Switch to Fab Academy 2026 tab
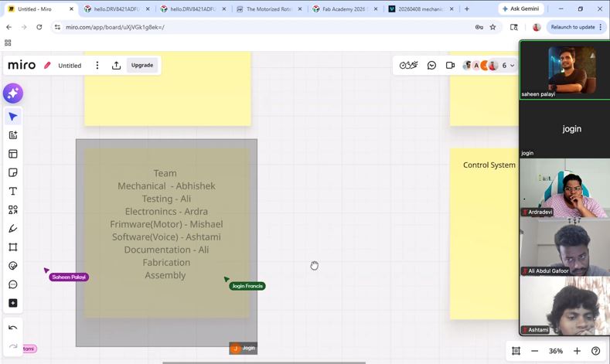The height and width of the screenshot is (364, 610). tap(343, 9)
